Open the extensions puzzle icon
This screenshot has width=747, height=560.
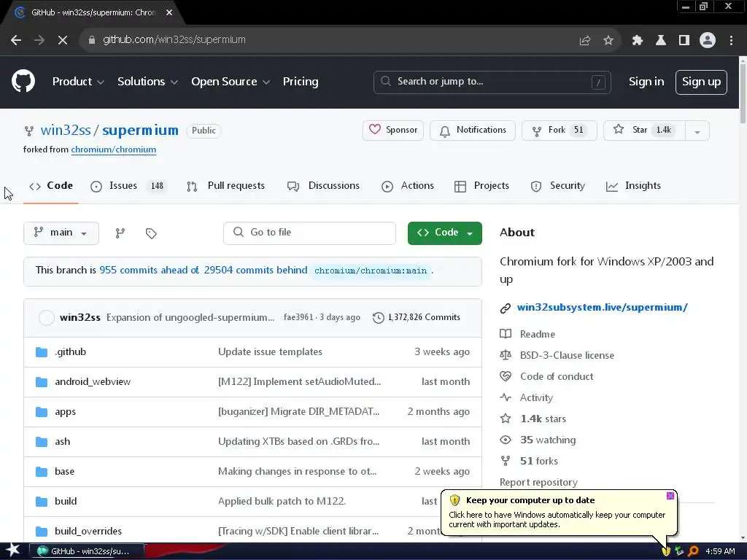coord(638,41)
